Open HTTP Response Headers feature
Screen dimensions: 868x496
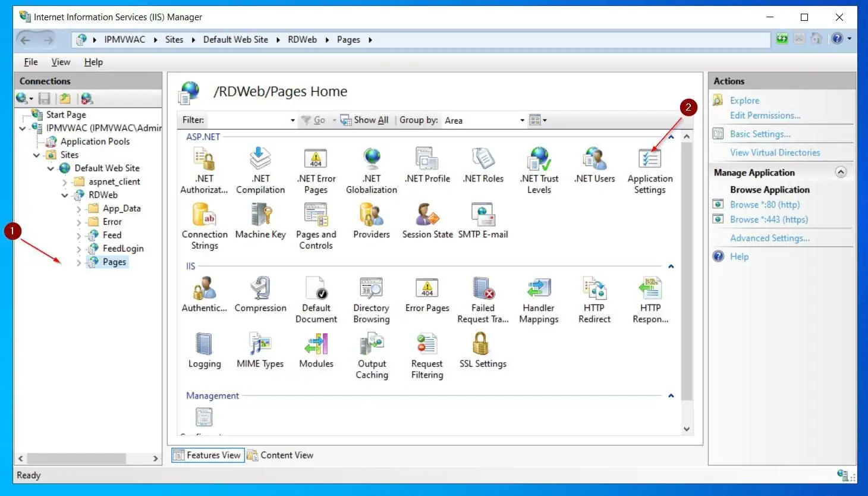pyautogui.click(x=650, y=300)
